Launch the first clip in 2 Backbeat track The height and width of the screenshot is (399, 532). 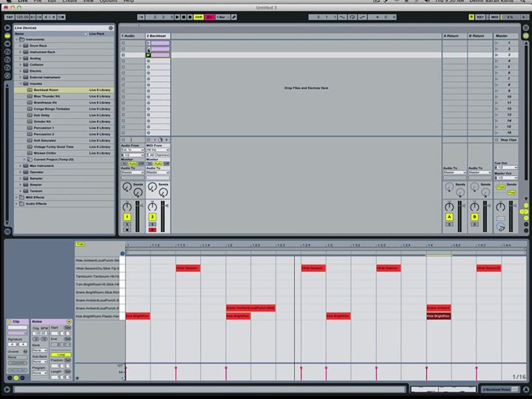click(149, 43)
